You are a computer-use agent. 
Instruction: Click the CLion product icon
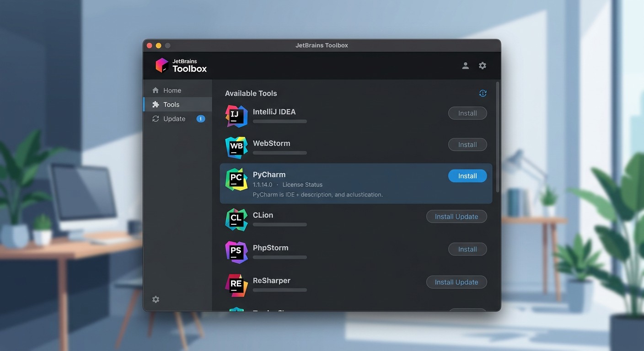coord(236,219)
